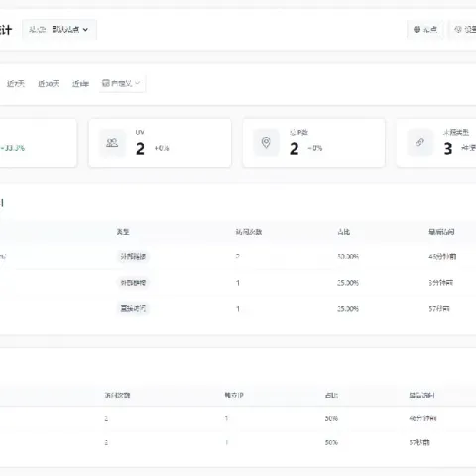The height and width of the screenshot is (476, 476).
Task: Click 25.00% in the 3分钟前 row
Action: (x=348, y=283)
